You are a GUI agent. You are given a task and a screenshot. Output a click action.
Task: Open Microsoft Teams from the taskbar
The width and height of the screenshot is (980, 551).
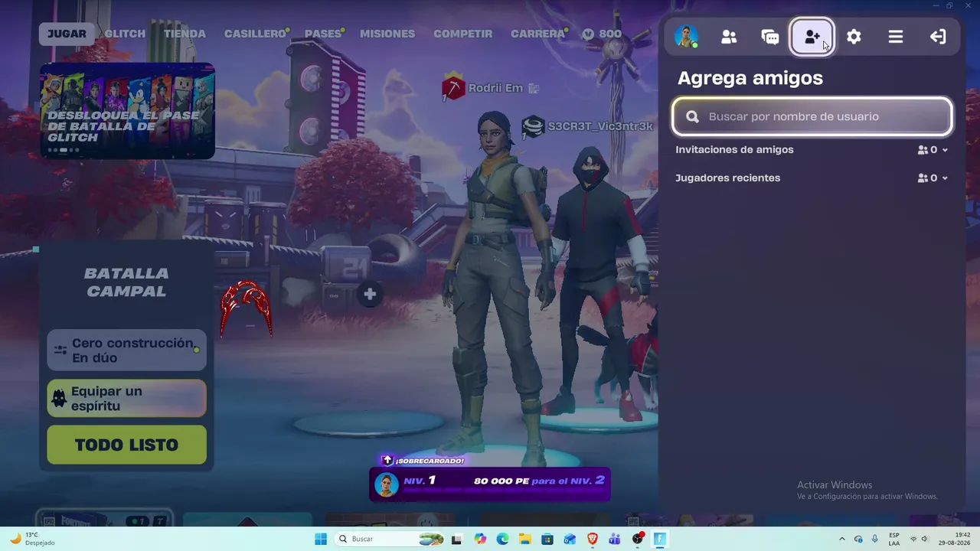(x=615, y=539)
